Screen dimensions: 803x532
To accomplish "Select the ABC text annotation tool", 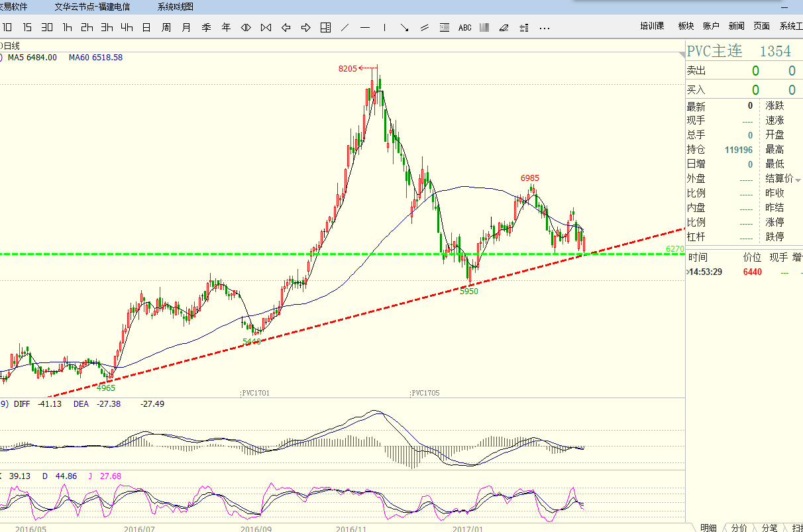I will (x=465, y=27).
